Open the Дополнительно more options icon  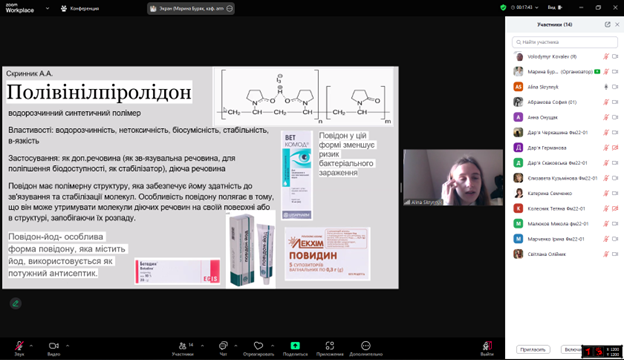tap(366, 345)
